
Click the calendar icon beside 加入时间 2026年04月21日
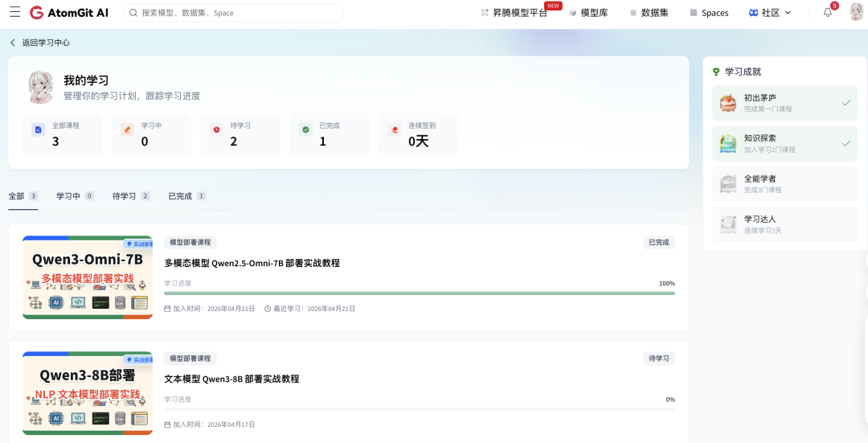[168, 309]
